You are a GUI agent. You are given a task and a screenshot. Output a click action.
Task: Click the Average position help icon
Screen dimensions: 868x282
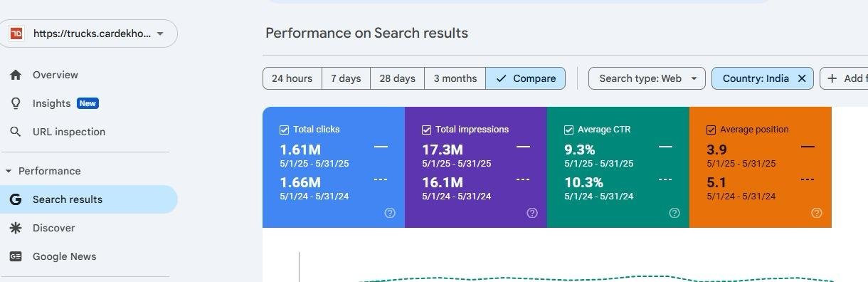817,213
